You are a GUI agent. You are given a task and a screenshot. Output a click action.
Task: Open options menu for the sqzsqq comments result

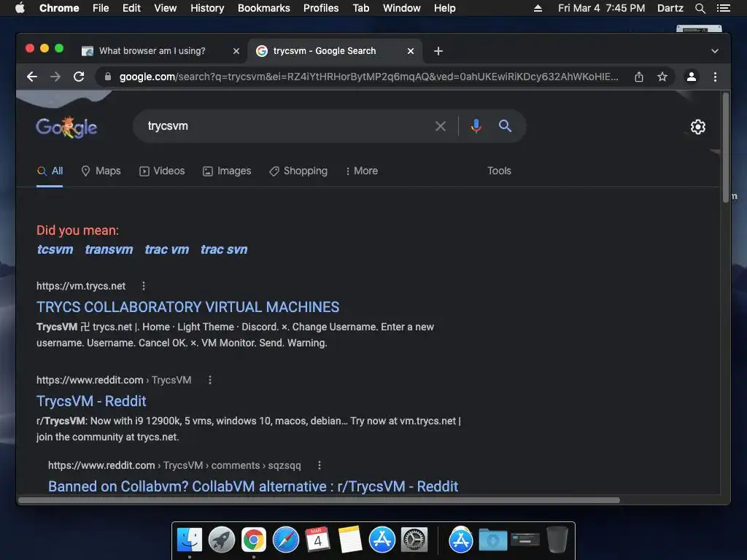(320, 465)
